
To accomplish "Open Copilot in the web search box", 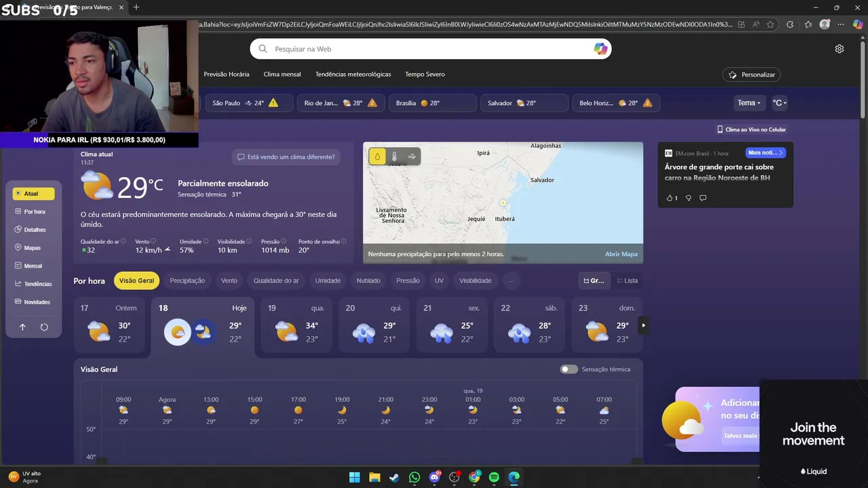I will click(x=601, y=49).
